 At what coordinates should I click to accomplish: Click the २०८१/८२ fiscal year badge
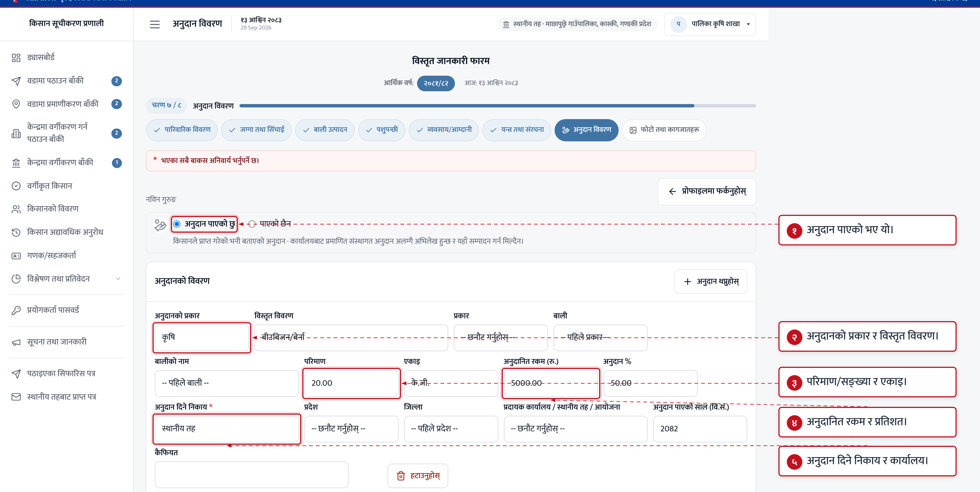[436, 83]
